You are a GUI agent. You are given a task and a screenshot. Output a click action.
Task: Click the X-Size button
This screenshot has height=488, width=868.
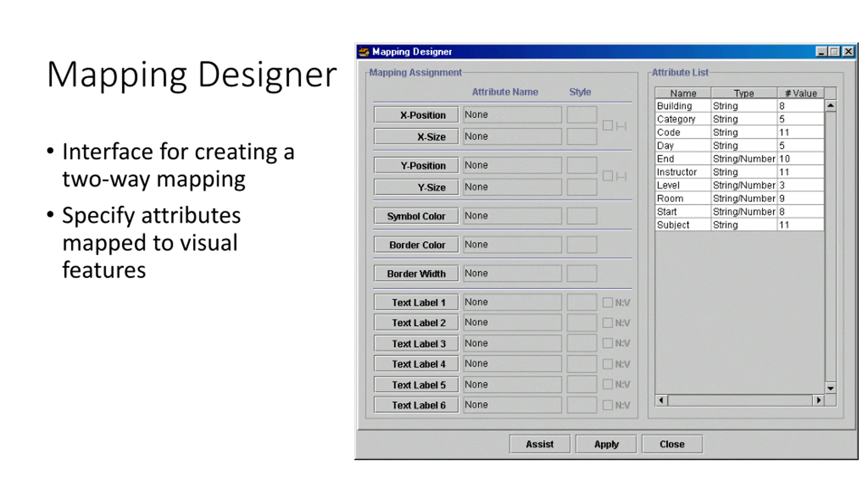click(416, 137)
